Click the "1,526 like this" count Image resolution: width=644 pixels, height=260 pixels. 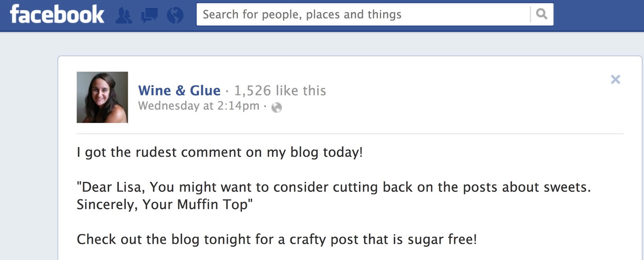pyautogui.click(x=280, y=91)
